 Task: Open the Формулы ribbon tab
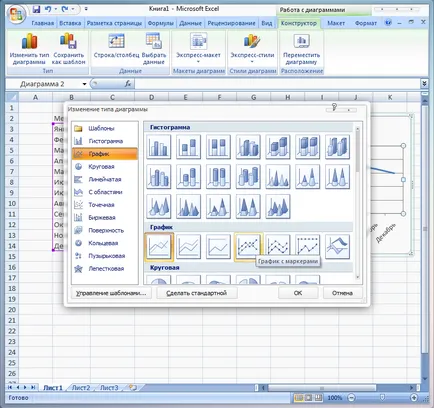click(x=160, y=23)
